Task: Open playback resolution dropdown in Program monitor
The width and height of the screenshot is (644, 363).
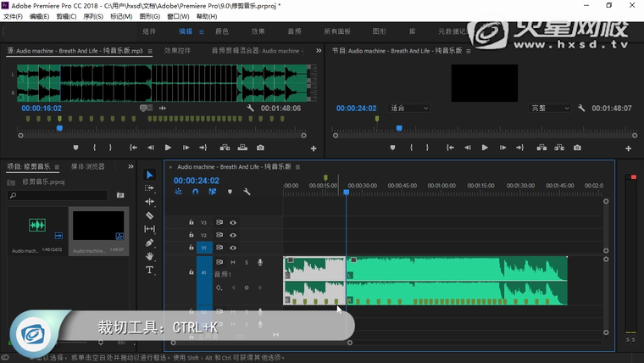Action: click(550, 109)
